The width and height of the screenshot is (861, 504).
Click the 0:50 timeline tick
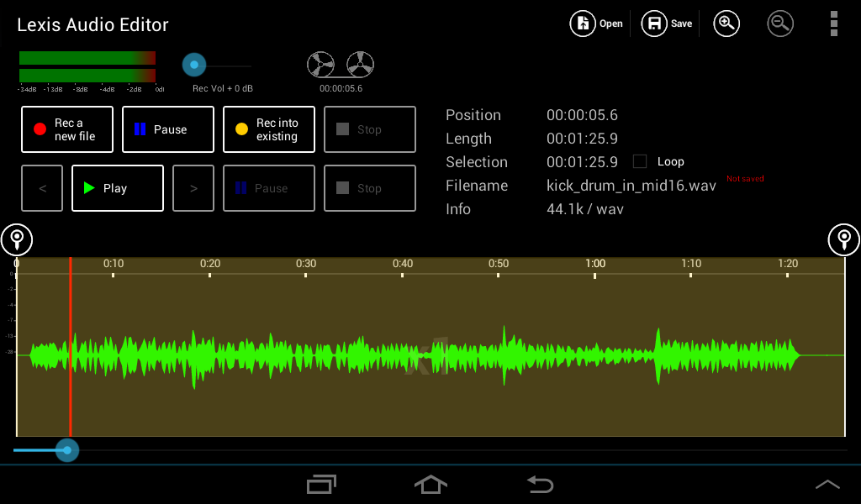point(498,275)
